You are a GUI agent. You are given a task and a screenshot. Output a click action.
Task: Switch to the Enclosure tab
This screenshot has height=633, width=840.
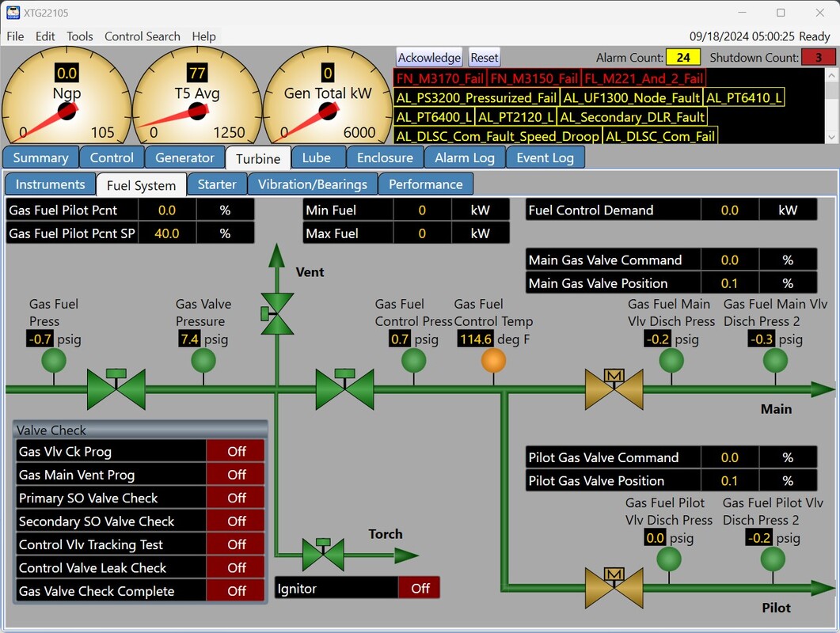(x=386, y=157)
